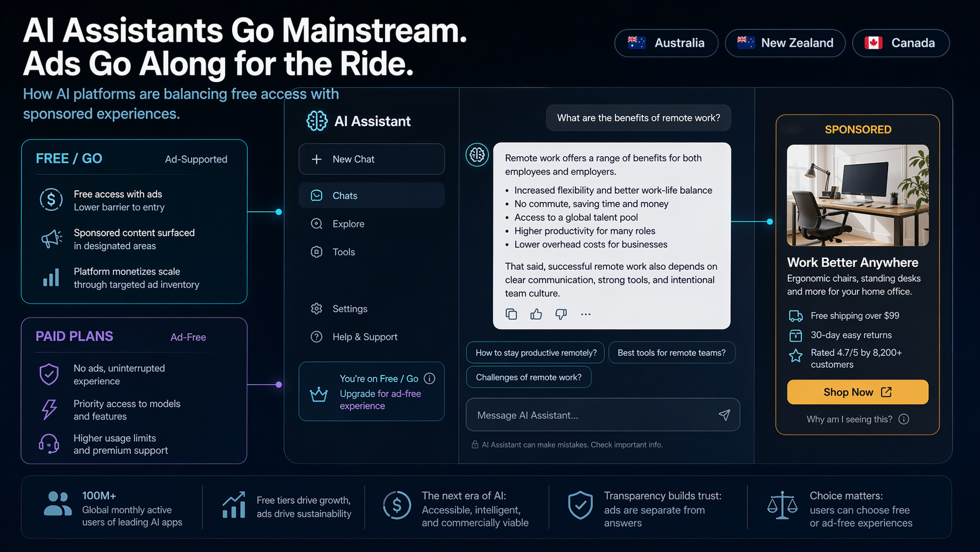Choose 'Challenges of remote work?' suggestion

(x=529, y=377)
